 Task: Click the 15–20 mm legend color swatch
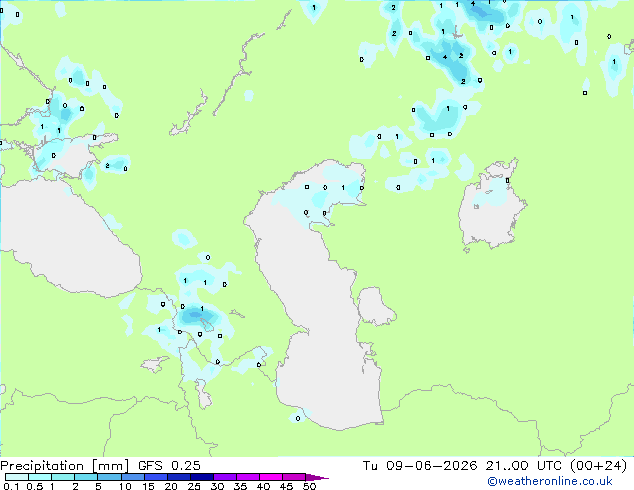[x=155, y=477]
